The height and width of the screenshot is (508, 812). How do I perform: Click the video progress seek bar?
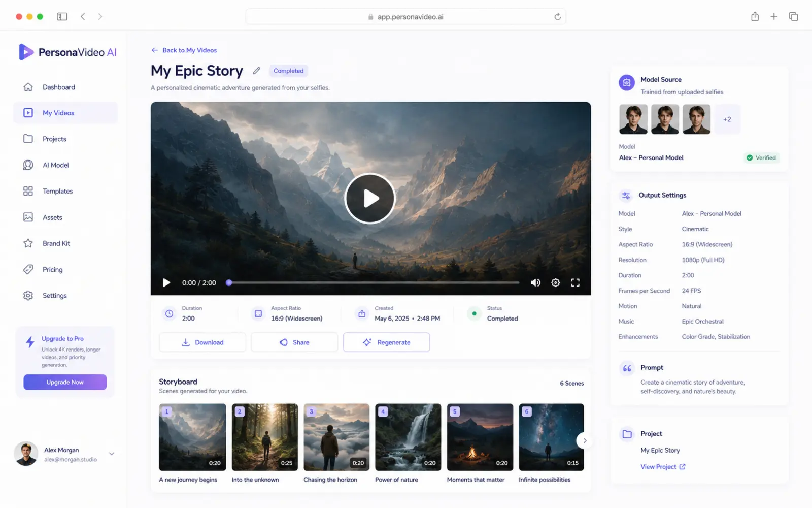click(x=374, y=282)
